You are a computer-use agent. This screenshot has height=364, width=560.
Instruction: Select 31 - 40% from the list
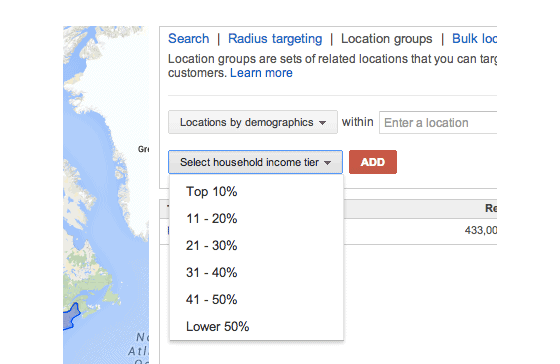tap(256, 273)
